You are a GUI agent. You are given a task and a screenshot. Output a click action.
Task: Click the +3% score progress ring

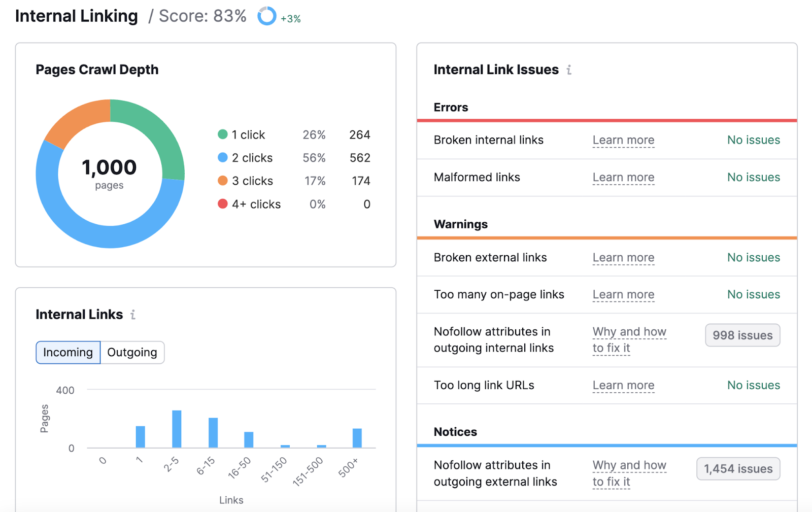coord(266,17)
